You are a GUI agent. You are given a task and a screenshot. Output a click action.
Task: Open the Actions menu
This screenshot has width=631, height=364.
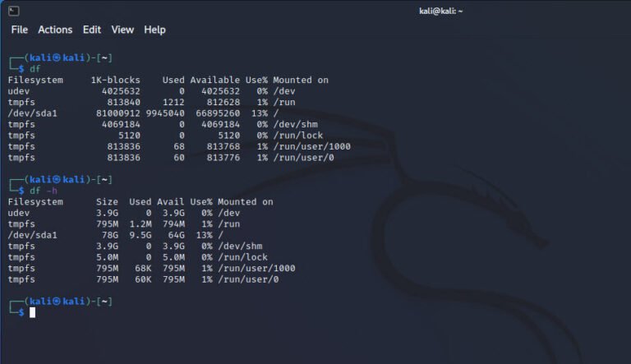pos(55,30)
